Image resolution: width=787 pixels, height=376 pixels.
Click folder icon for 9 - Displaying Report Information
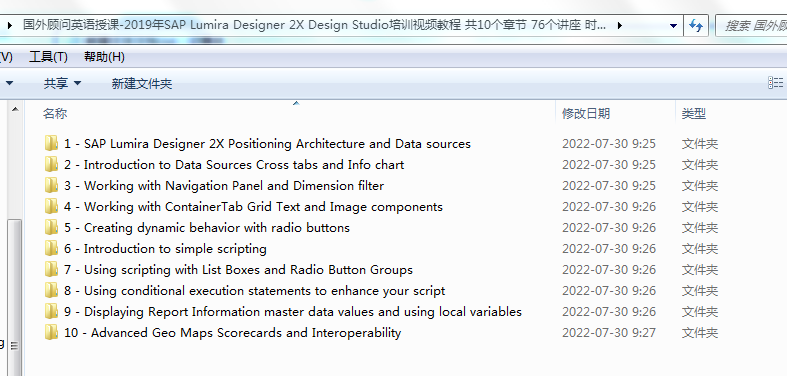51,312
